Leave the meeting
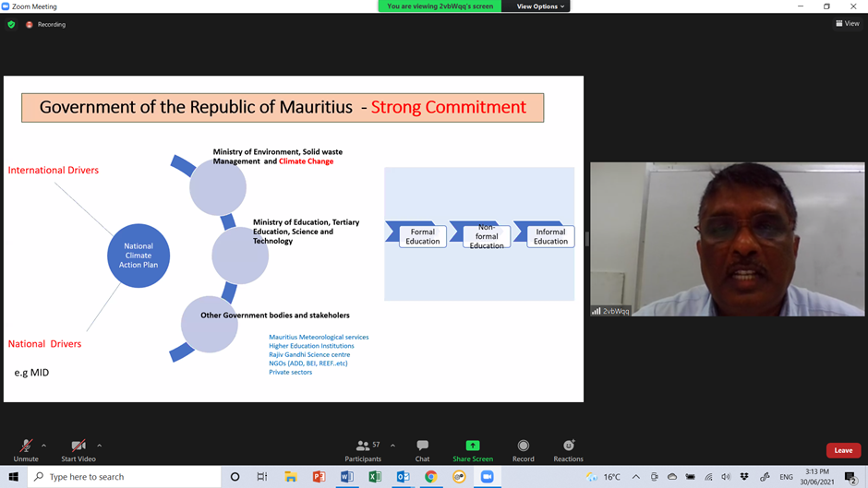868x488 pixels. (842, 450)
